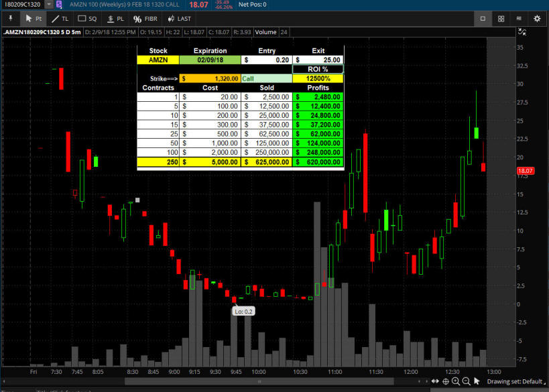Select the Trendline (TL) drawing tool

tap(59, 19)
